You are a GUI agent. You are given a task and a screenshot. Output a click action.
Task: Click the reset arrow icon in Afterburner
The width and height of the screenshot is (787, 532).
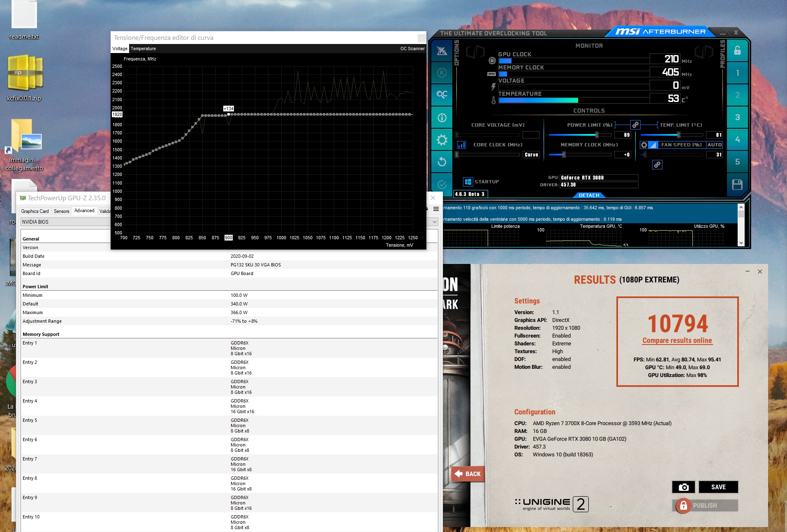(442, 162)
